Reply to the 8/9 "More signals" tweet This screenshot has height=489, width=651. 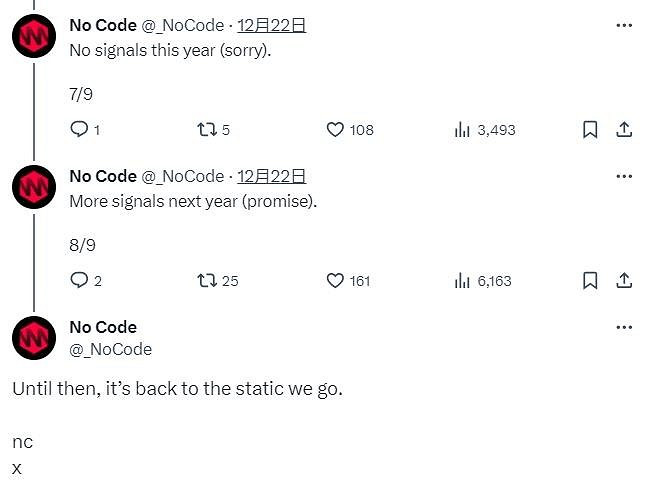click(79, 280)
